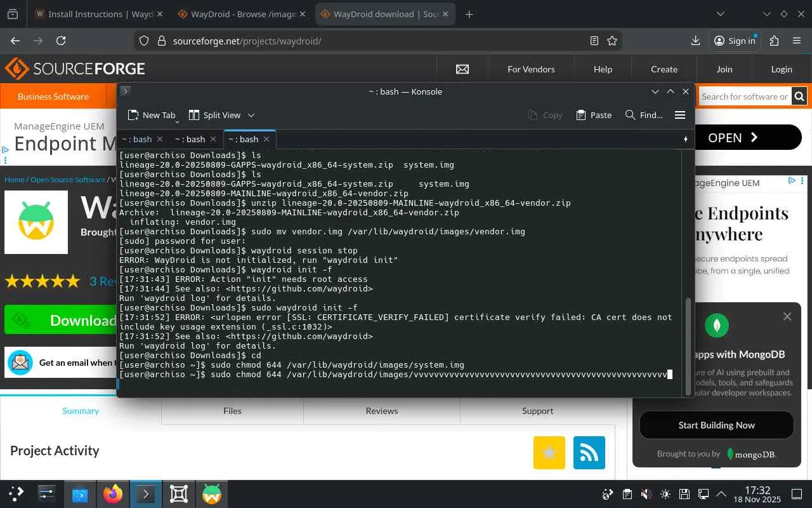Close the MongoDB ad popup
The height and width of the screenshot is (508, 812).
point(787,316)
